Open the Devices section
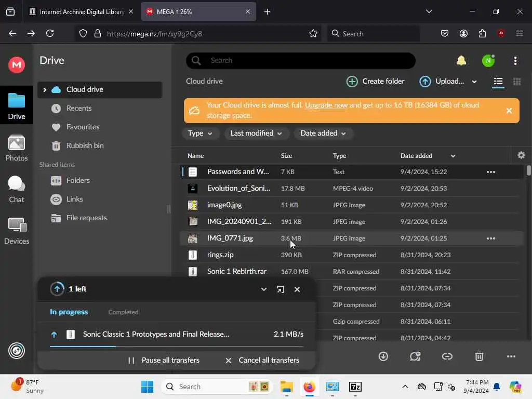 coord(16,231)
